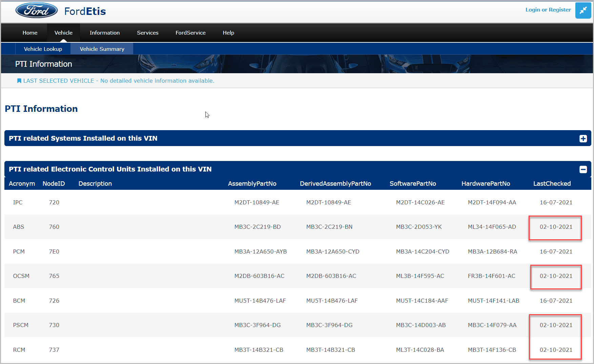Click the Login or Register link
The width and height of the screenshot is (594, 364).
(x=548, y=10)
